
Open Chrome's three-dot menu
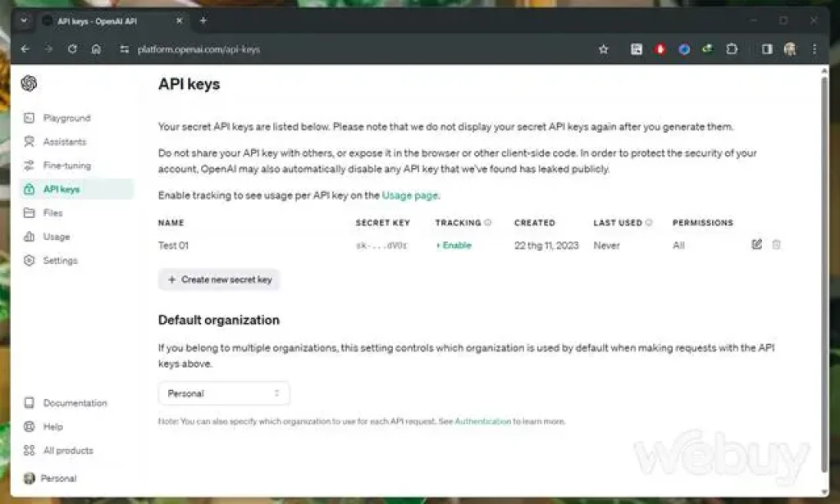[814, 49]
